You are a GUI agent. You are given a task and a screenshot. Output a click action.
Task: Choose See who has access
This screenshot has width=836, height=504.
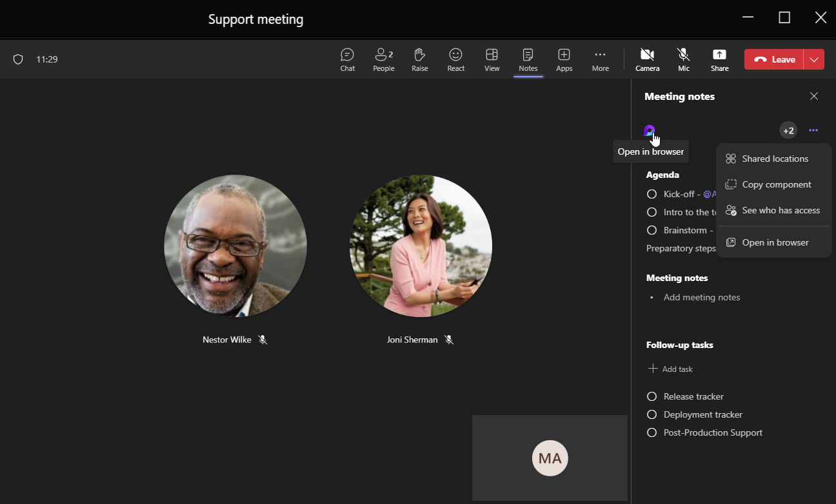781,210
